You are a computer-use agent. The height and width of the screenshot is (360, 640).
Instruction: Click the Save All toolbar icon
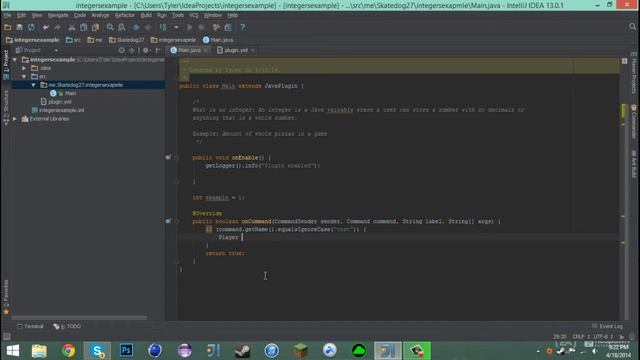[19, 27]
